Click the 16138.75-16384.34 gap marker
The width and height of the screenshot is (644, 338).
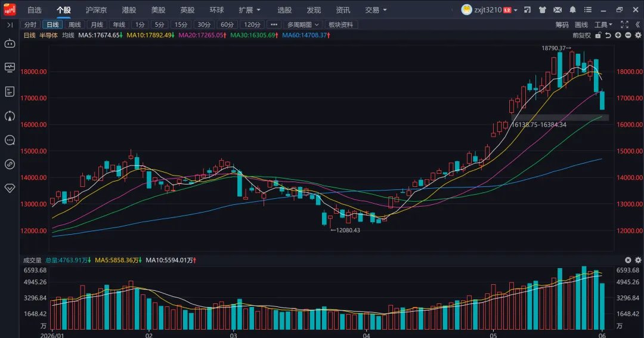click(539, 125)
